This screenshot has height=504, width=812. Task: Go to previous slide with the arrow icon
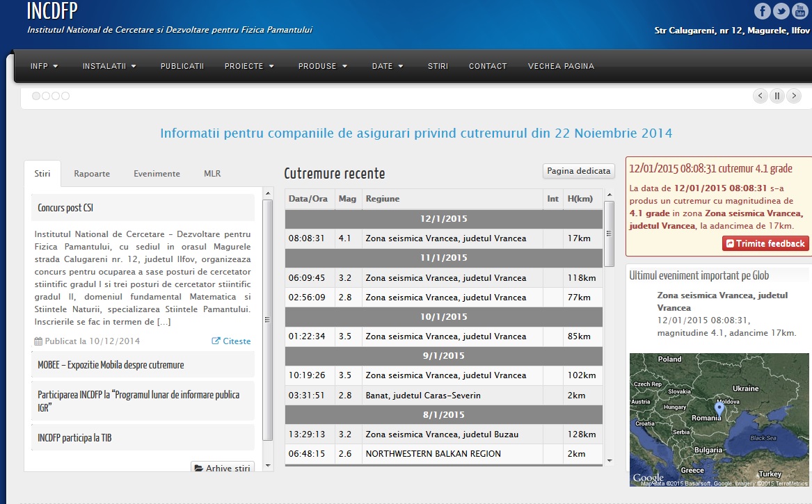[x=760, y=95]
